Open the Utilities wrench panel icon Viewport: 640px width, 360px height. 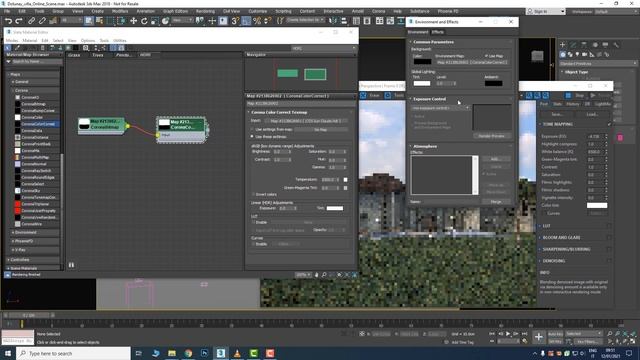coord(616,45)
